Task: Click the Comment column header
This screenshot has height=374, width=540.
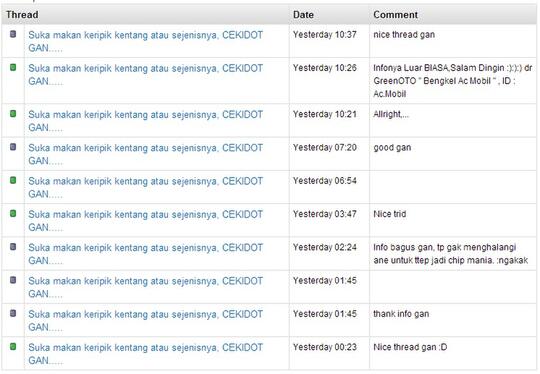Action: (x=395, y=15)
